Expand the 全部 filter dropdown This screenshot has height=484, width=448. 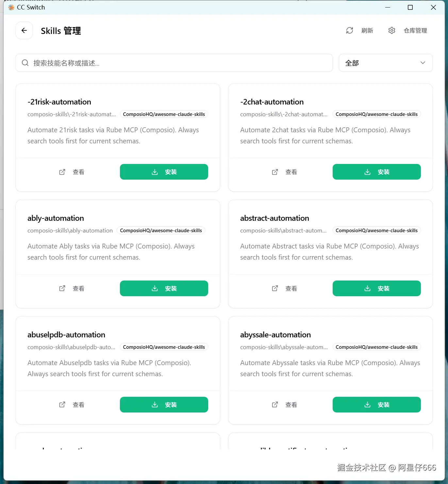point(385,63)
